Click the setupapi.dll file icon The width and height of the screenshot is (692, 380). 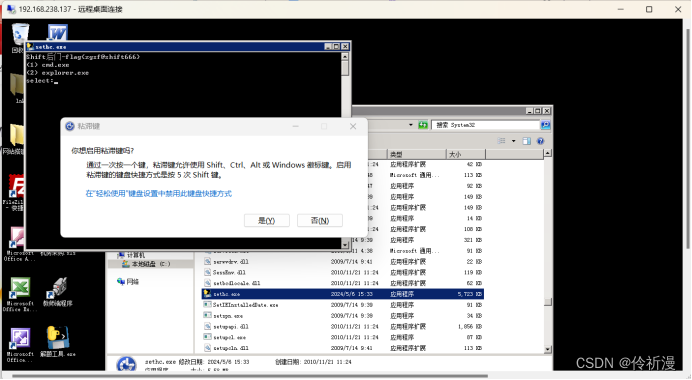click(207, 326)
